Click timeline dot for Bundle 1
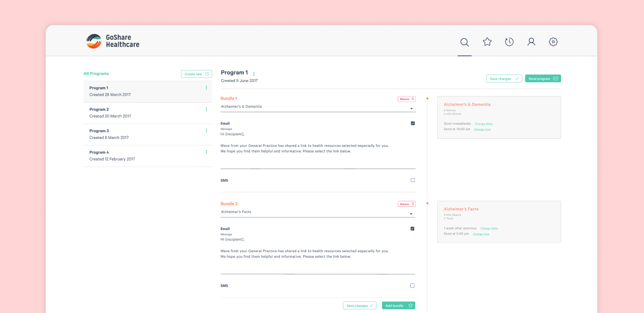 pos(427,99)
